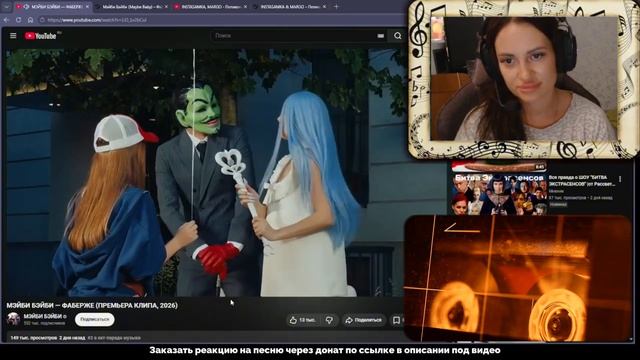Switch to the first МЭЙБИ БЭЙБИ tab
This screenshot has width=640, height=360.
52,7
